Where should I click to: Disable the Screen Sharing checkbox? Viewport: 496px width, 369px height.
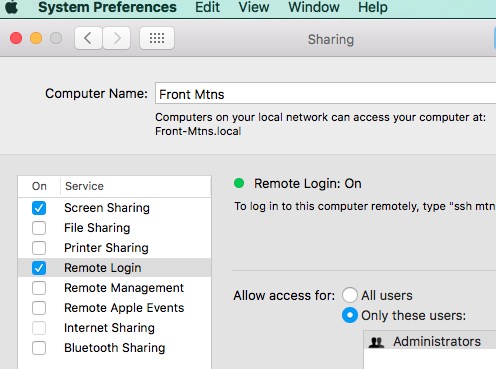[39, 208]
